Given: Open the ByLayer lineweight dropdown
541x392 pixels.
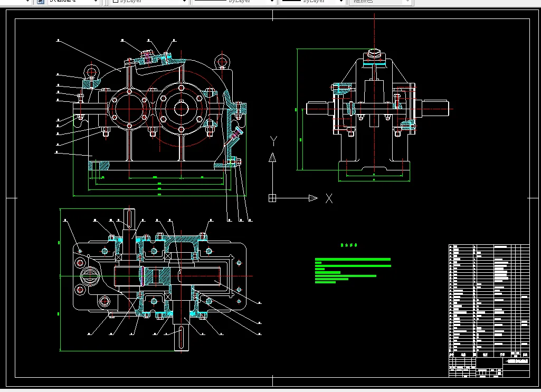Looking at the screenshot, I should pyautogui.click(x=312, y=2).
